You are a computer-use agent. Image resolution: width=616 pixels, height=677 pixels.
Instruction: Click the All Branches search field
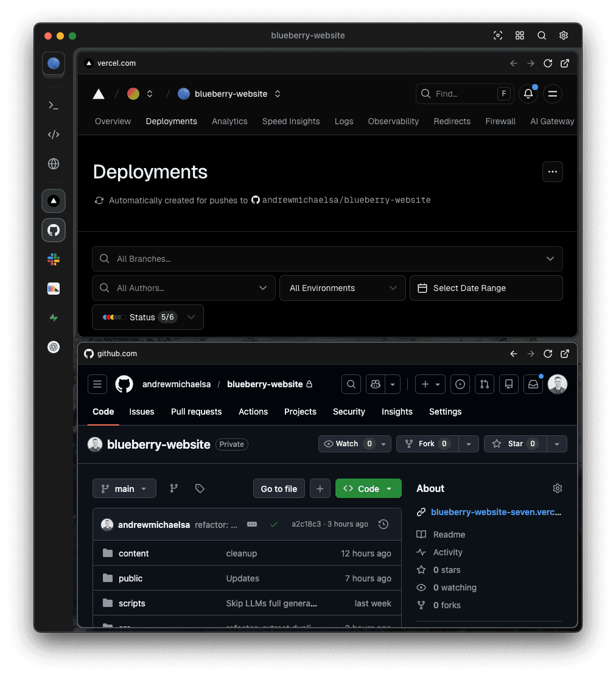[x=327, y=259]
